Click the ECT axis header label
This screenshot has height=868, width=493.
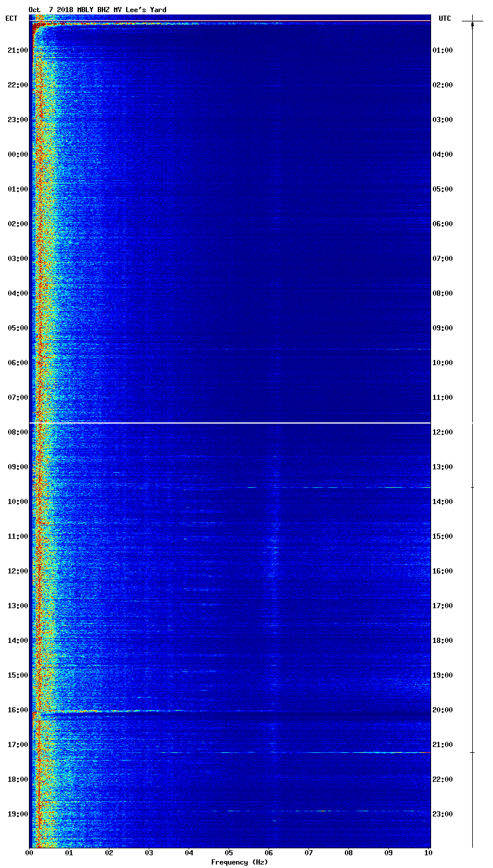(x=12, y=19)
